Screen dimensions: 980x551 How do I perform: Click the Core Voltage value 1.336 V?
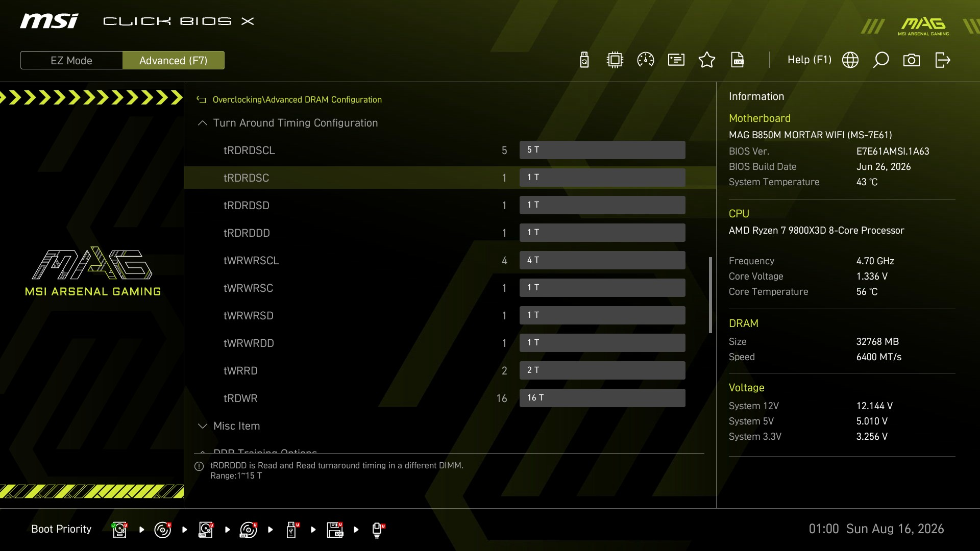(x=872, y=277)
